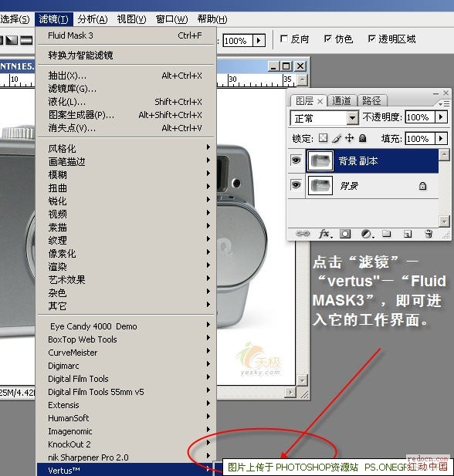Hide the 背景 副本 layer
The width and height of the screenshot is (454, 476).
296,160
